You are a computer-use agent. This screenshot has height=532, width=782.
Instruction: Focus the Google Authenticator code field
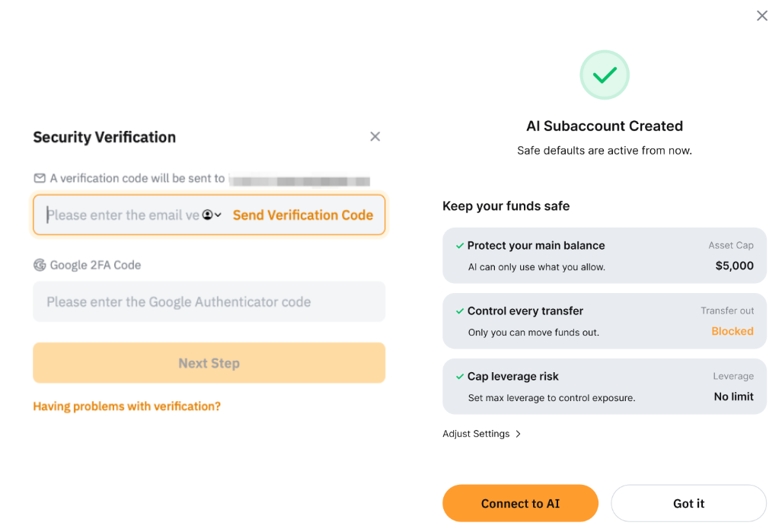[x=209, y=302]
